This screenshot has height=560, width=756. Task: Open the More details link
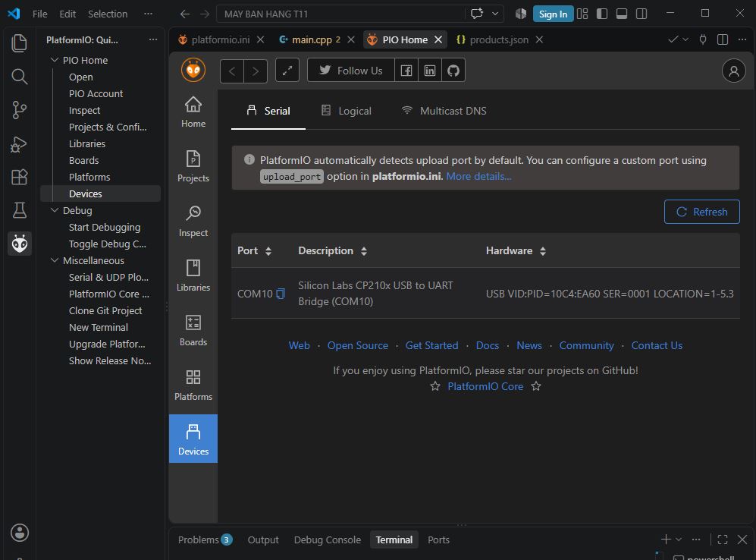(478, 177)
